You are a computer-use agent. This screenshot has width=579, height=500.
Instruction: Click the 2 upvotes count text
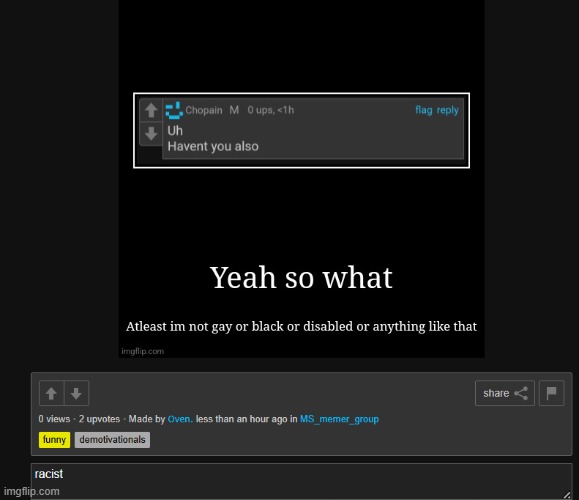point(99,419)
